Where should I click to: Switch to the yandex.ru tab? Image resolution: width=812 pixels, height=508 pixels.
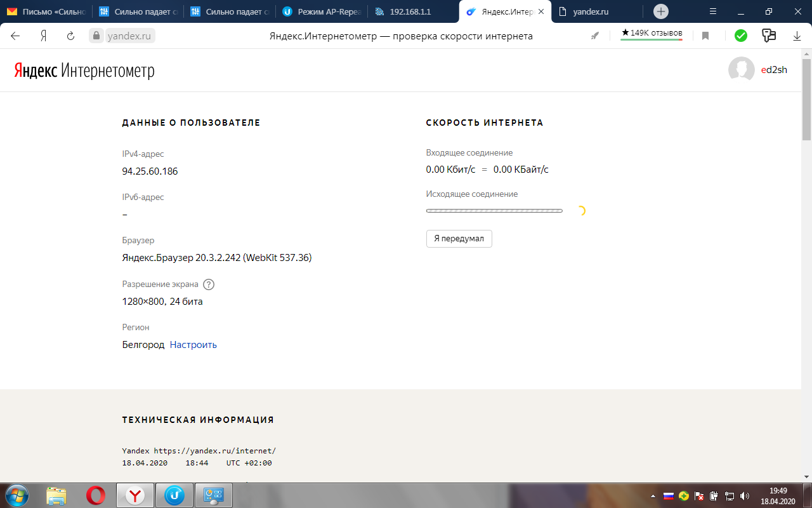click(596, 11)
